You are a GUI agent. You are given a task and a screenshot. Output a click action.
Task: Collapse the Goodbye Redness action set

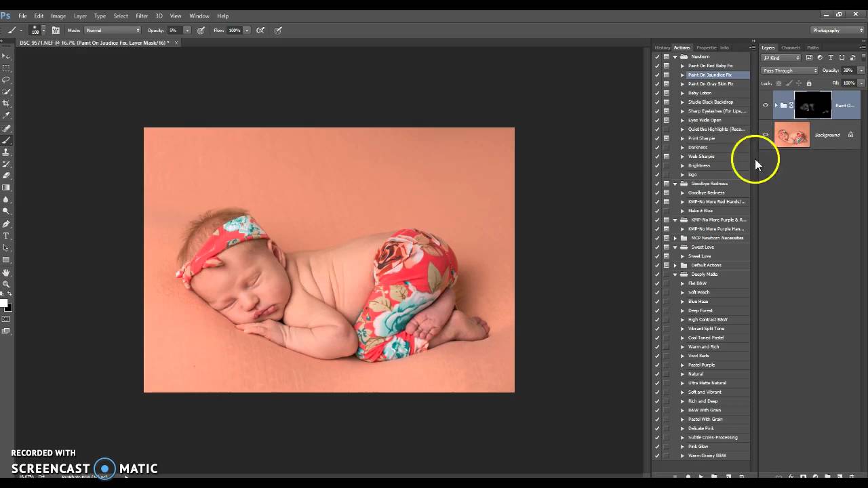coord(675,184)
